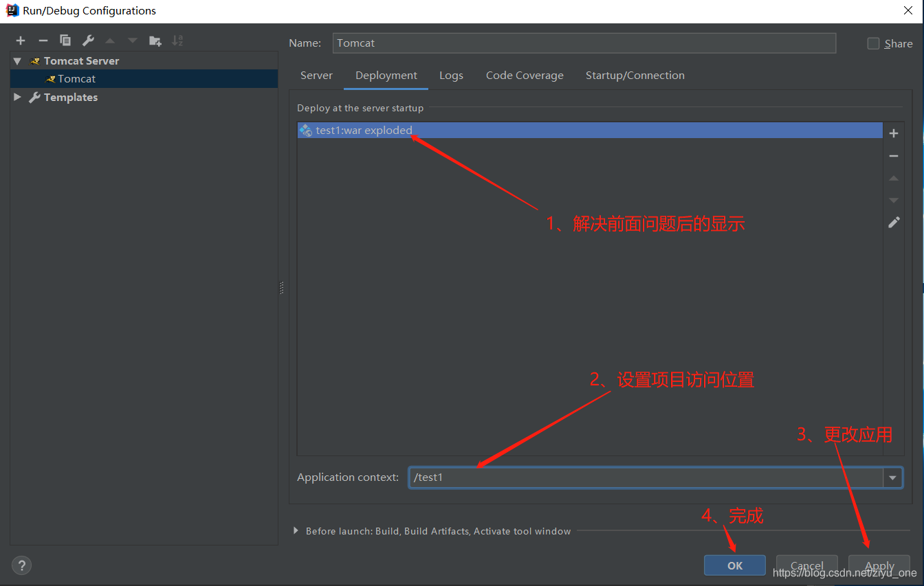Click the panel splitter grip handle
The image size is (924, 586).
[x=282, y=289]
